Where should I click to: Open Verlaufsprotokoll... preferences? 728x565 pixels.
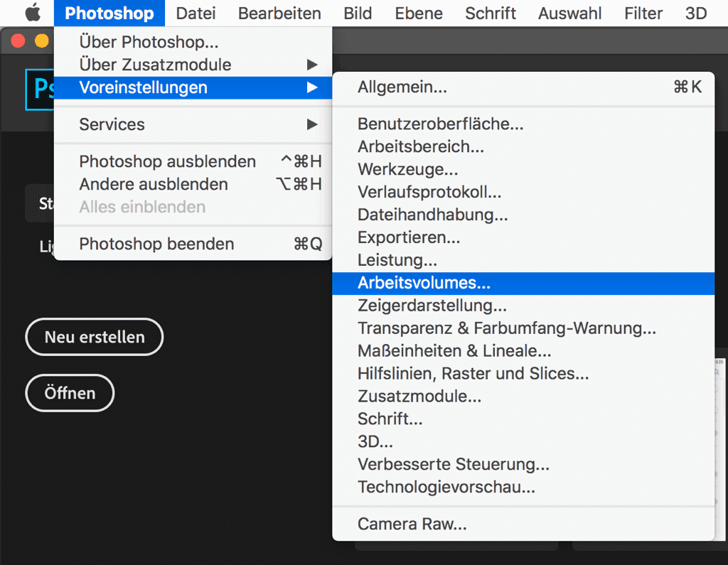(x=523, y=192)
